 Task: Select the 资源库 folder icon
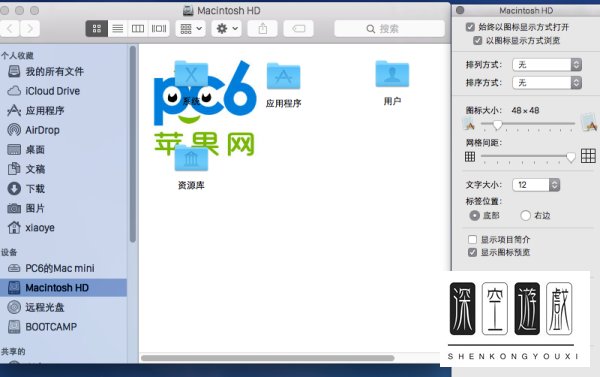click(191, 158)
